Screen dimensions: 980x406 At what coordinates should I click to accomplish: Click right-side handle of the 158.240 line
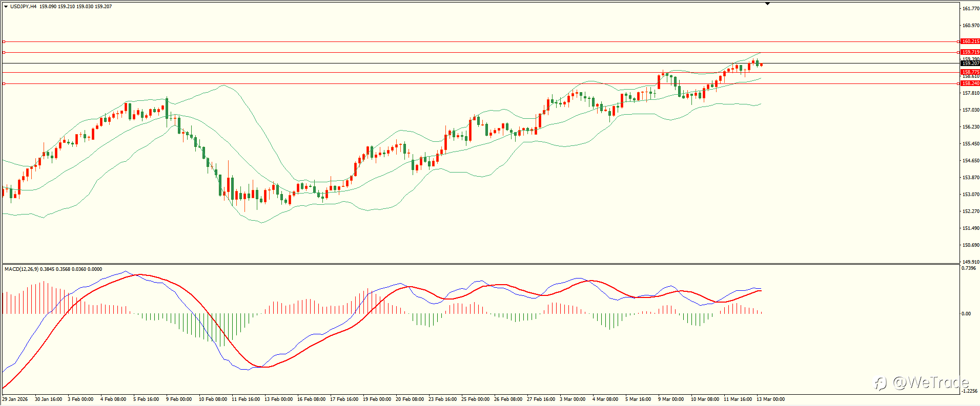pos(958,83)
